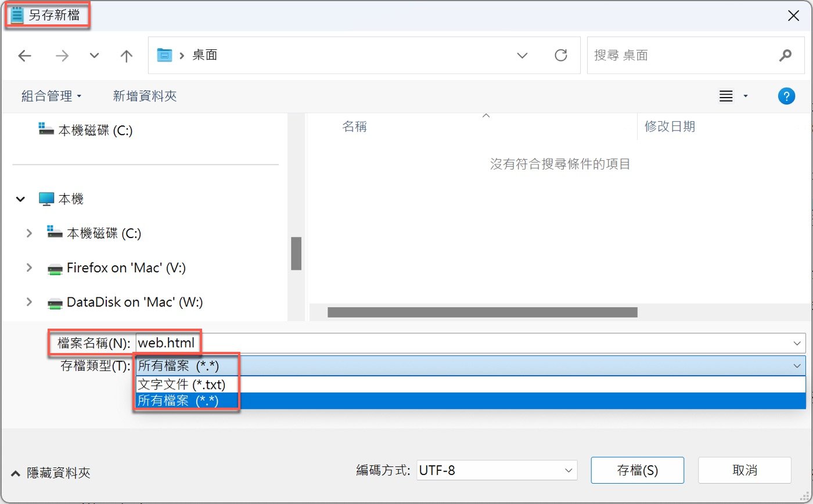Choose 文字文件 (*.txt) option
Image resolution: width=813 pixels, height=504 pixels.
(x=470, y=384)
